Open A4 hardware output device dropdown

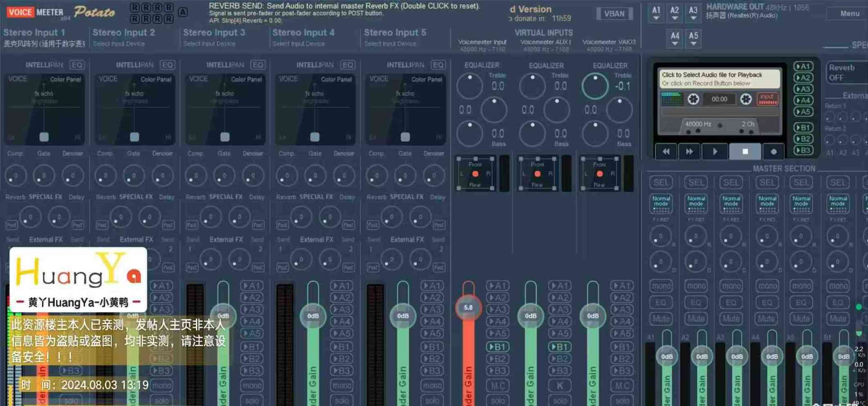point(675,38)
